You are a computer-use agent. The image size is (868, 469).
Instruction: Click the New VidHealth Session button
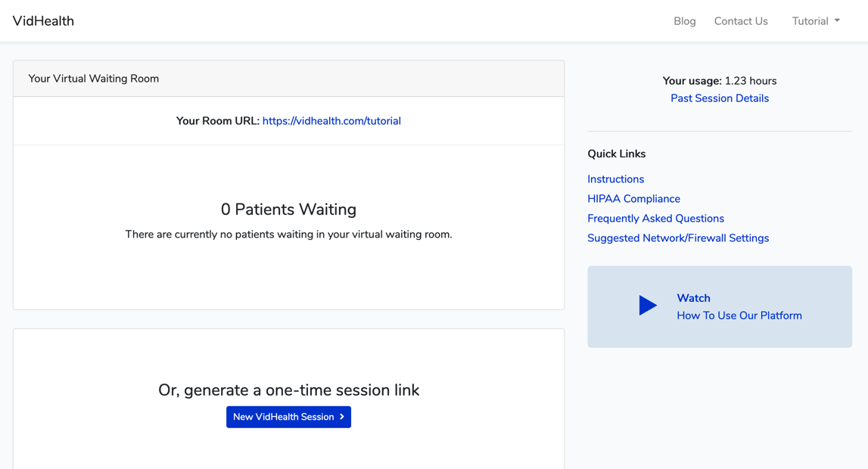pyautogui.click(x=288, y=417)
